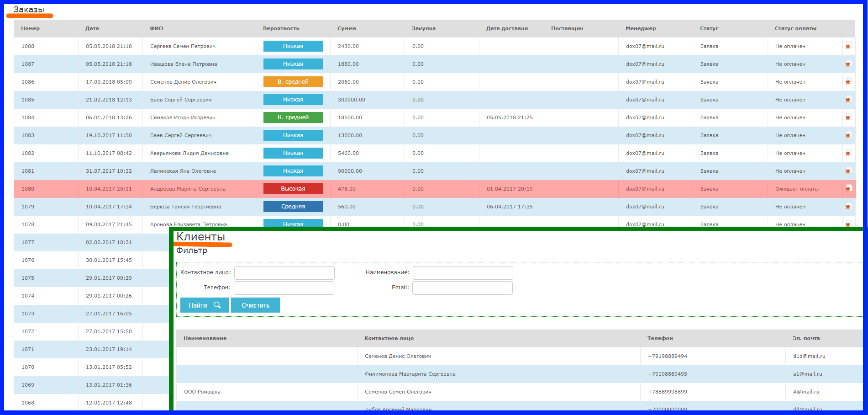
Task: Click the orange В. средней badge
Action: click(x=293, y=82)
